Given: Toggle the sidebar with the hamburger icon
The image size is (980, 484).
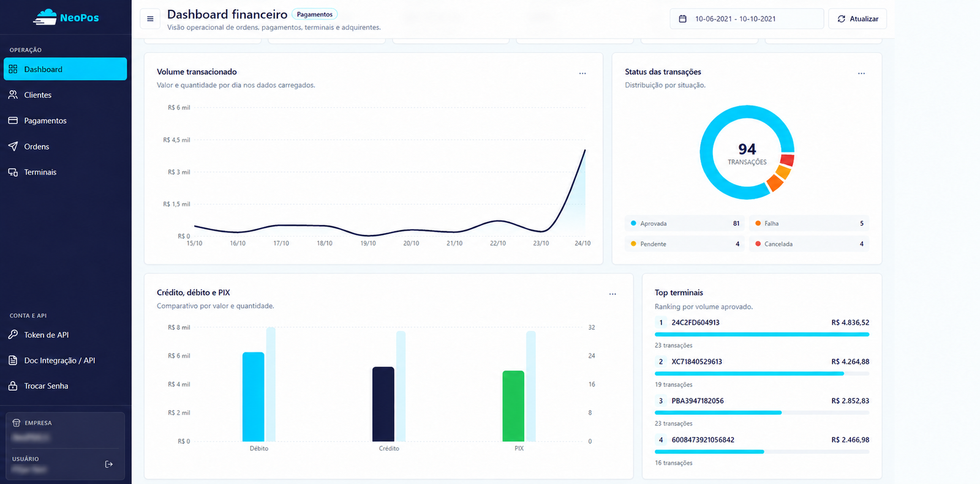Looking at the screenshot, I should click(x=150, y=19).
